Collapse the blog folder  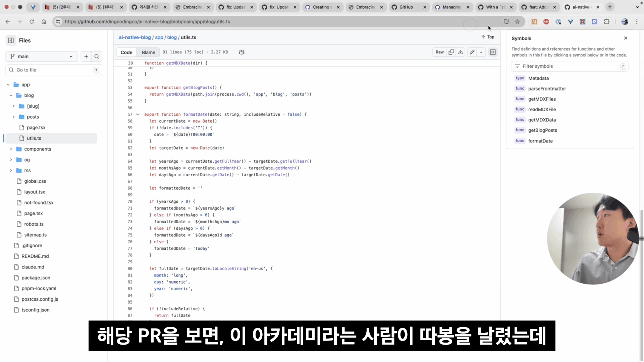click(x=11, y=95)
